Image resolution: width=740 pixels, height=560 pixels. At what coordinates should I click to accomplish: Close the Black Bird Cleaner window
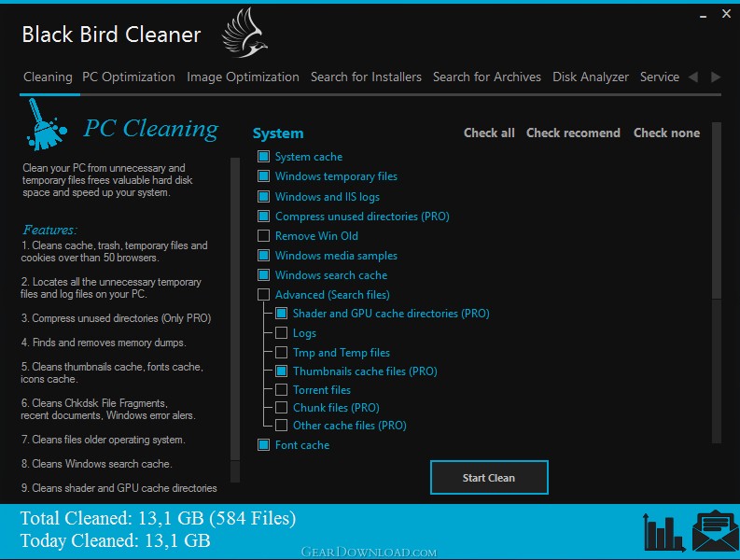pos(726,14)
